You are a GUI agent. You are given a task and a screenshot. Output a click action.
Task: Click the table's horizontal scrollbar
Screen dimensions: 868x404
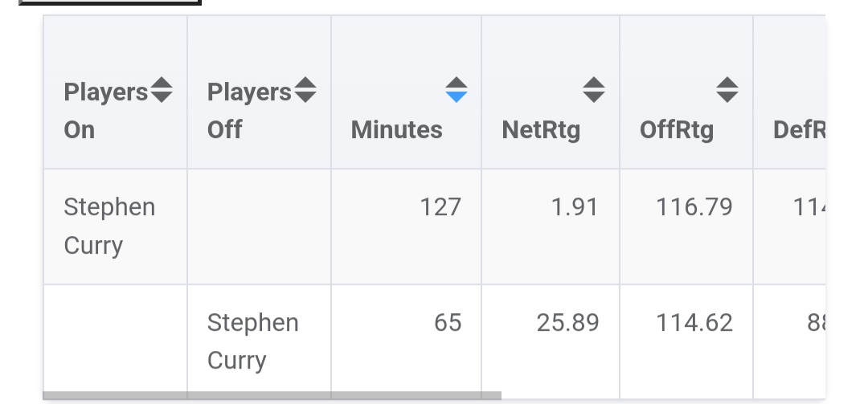pyautogui.click(x=272, y=395)
